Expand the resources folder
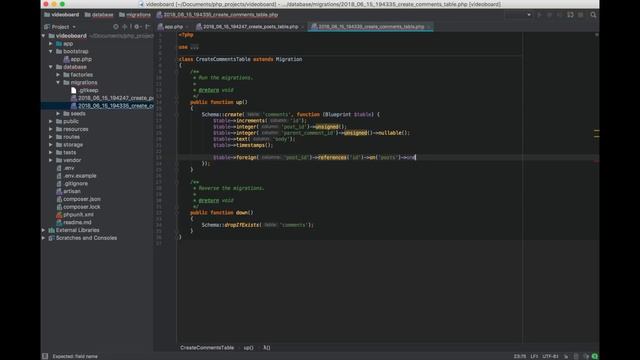This screenshot has width=640, height=360. 51,129
